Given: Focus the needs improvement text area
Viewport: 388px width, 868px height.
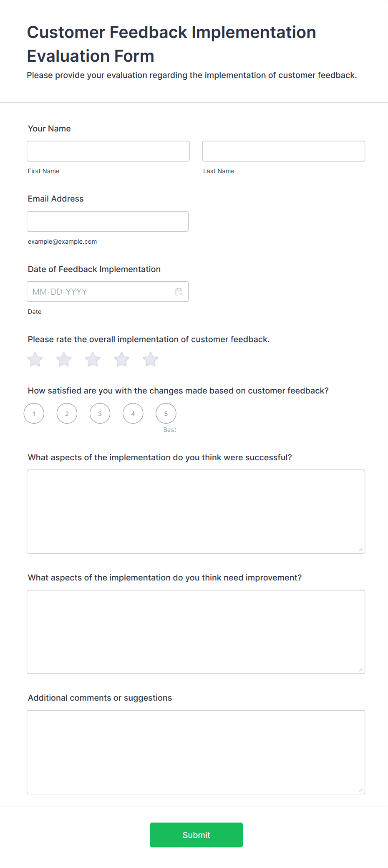Looking at the screenshot, I should tap(196, 632).
